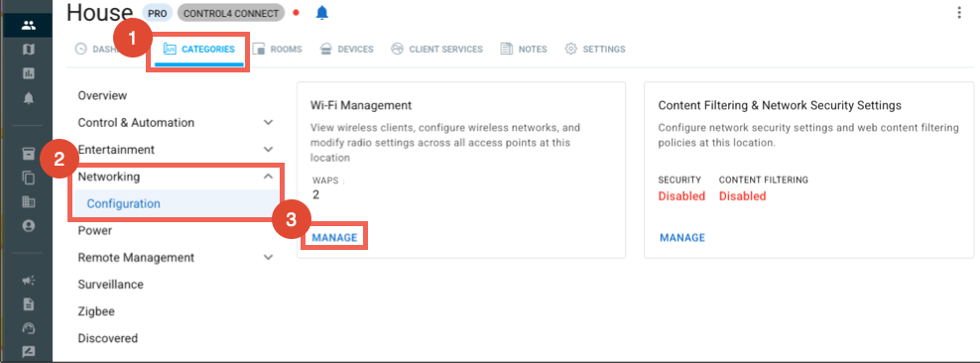Click the copy pages sidebar icon
The width and height of the screenshot is (980, 363).
click(x=28, y=179)
